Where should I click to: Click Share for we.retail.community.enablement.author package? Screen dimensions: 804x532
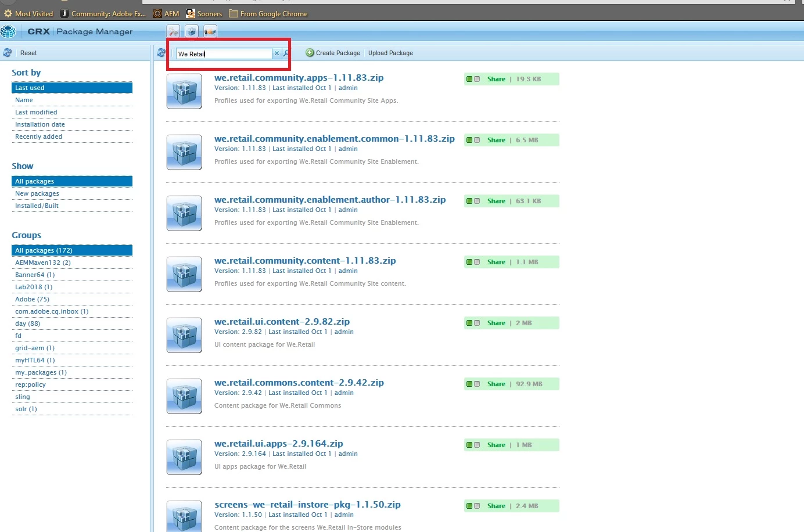(x=496, y=201)
